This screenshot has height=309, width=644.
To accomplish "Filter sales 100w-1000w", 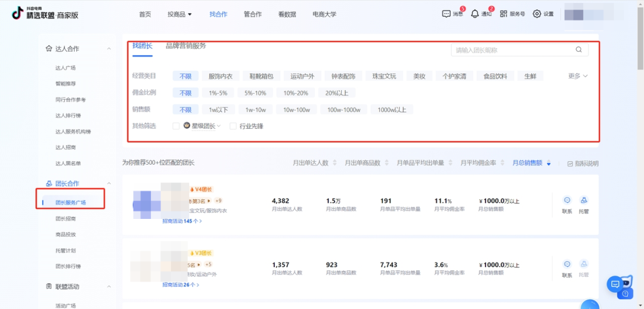I will coord(344,110).
